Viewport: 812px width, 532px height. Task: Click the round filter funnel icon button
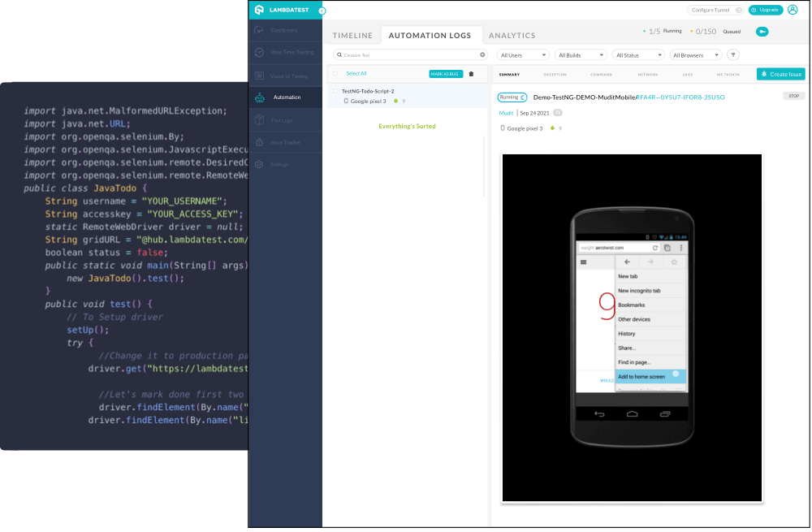[733, 55]
